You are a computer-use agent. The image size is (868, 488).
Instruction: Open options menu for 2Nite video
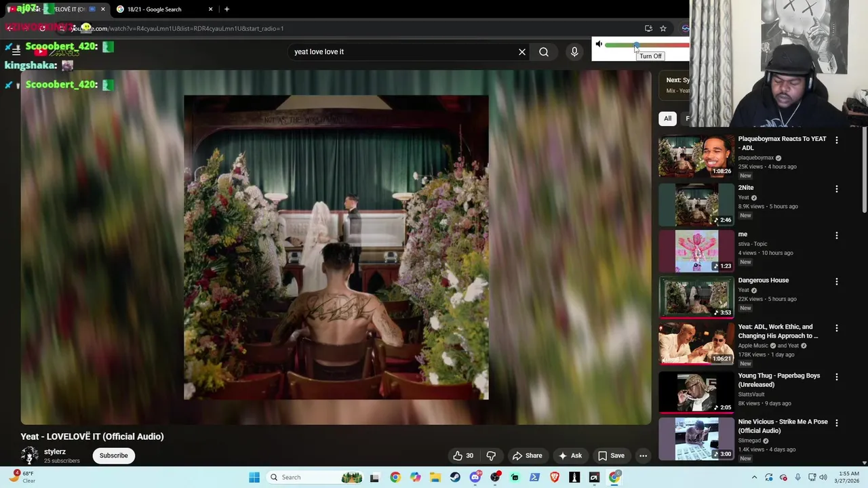(836, 188)
